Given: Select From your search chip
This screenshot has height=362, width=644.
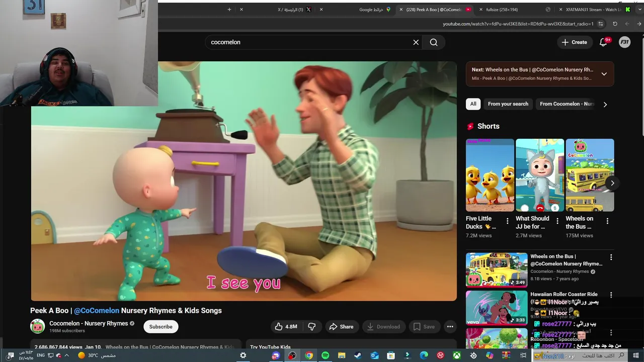Looking at the screenshot, I should pyautogui.click(x=508, y=104).
